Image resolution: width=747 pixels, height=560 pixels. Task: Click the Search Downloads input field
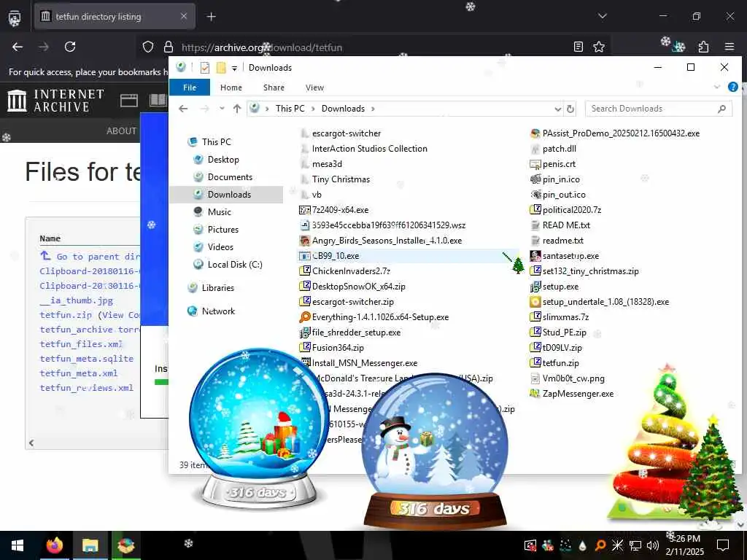tap(654, 109)
